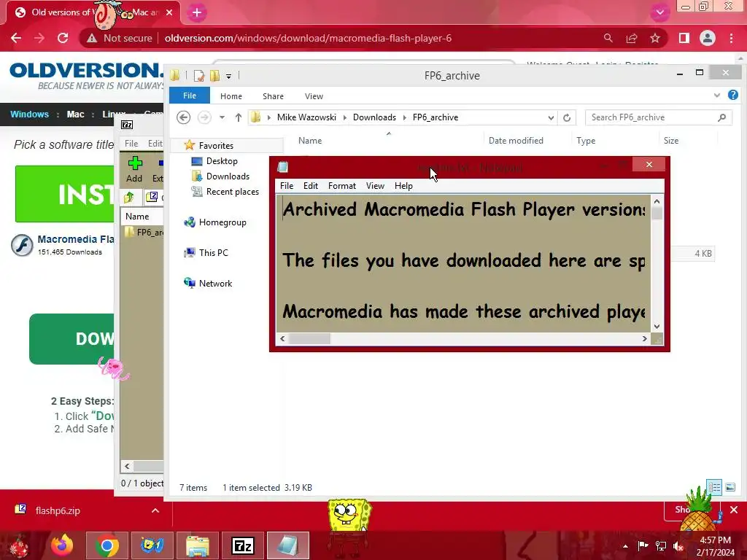Sort files by Name column
Viewport: 747px width, 560px height.
[310, 141]
